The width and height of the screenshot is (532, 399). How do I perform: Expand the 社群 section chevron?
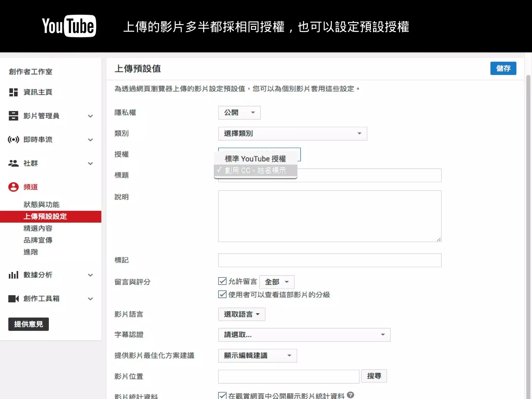(x=90, y=164)
